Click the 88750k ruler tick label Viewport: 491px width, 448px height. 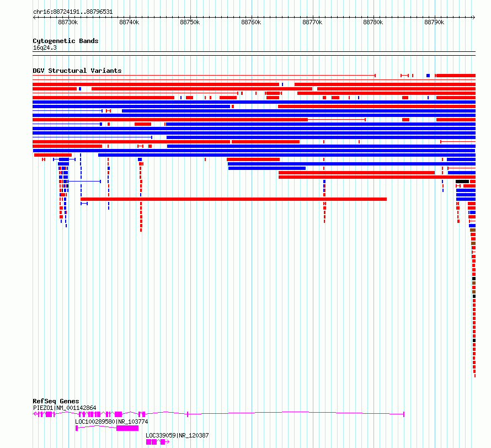pos(190,22)
